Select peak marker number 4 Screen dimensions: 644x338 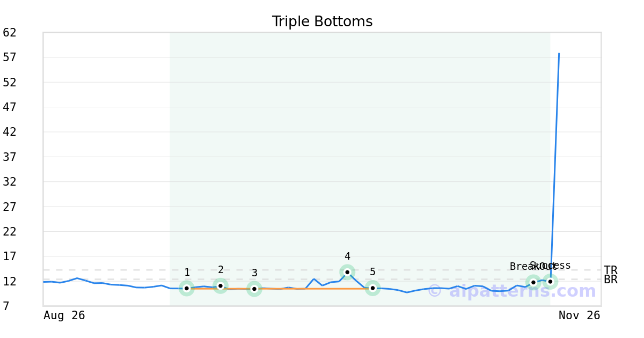[347, 272]
